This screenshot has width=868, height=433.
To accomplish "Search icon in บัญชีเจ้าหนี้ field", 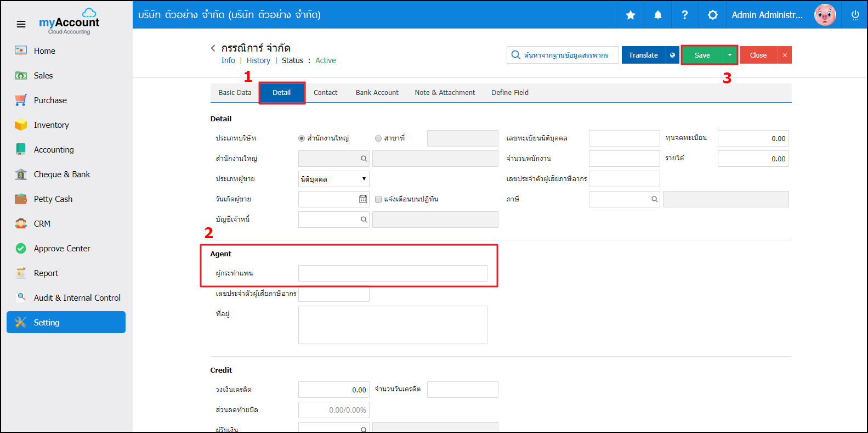I will click(364, 220).
